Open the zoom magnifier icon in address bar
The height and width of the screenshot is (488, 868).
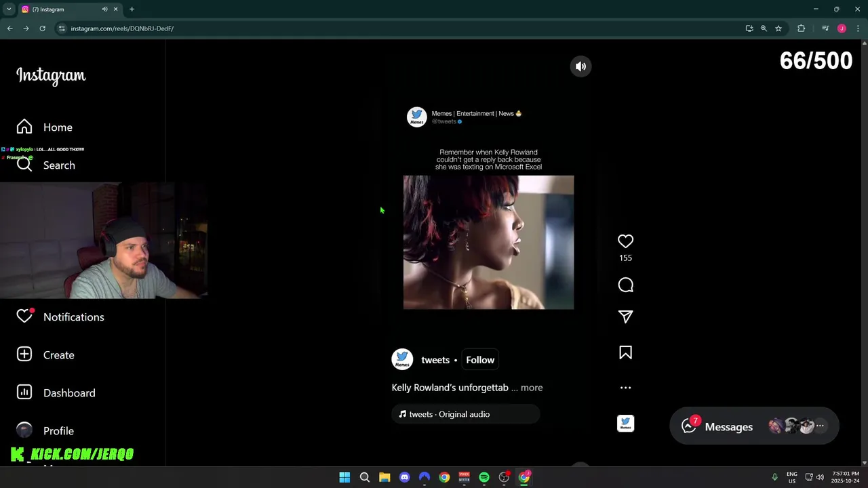[x=764, y=28]
